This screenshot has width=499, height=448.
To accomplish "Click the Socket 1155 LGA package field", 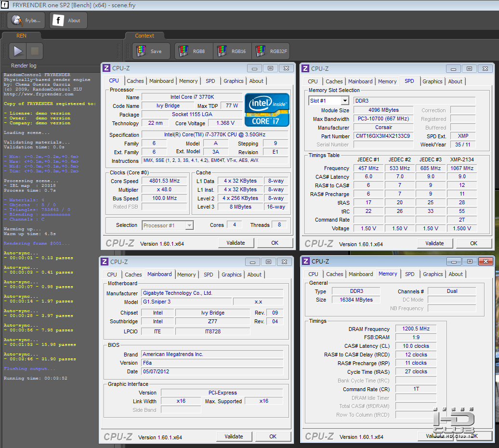I will (x=192, y=114).
